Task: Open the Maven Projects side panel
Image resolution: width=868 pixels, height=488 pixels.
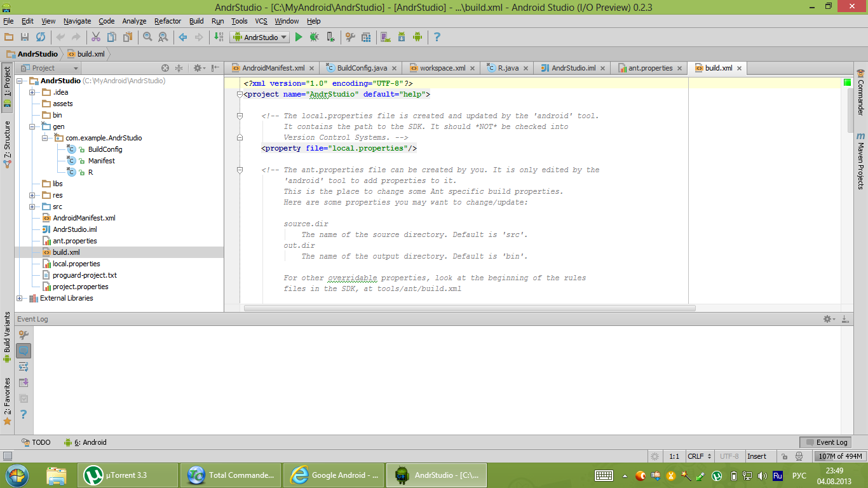Action: [861, 161]
